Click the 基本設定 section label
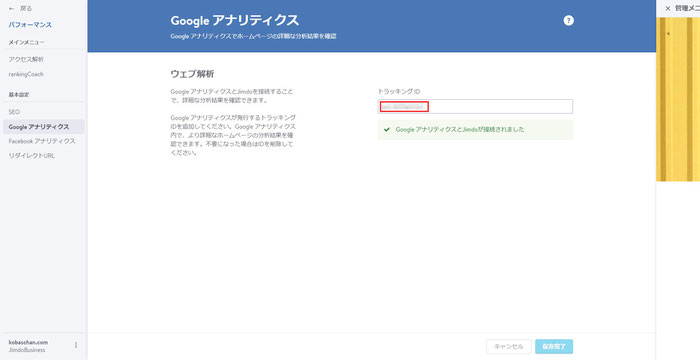700x360 pixels. click(19, 95)
